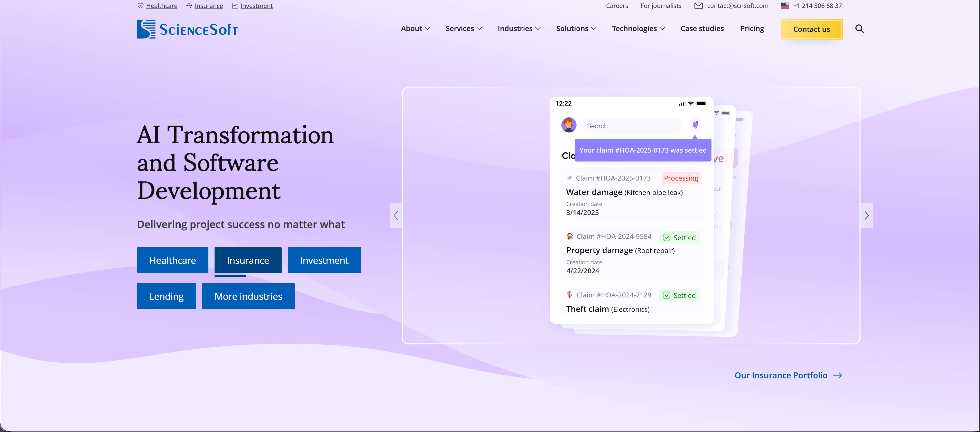This screenshot has height=432, width=980.
Task: Click the US flag icon
Action: (x=785, y=6)
